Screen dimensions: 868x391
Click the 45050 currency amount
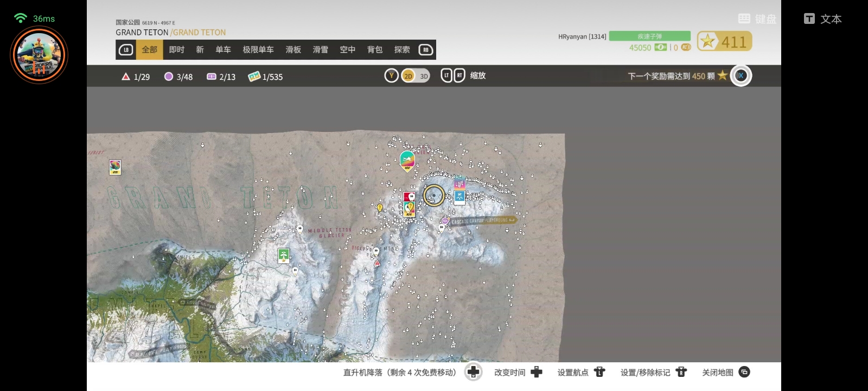click(x=640, y=48)
